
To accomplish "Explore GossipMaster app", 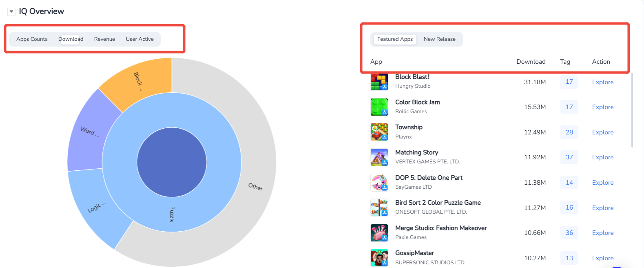I will [603, 258].
